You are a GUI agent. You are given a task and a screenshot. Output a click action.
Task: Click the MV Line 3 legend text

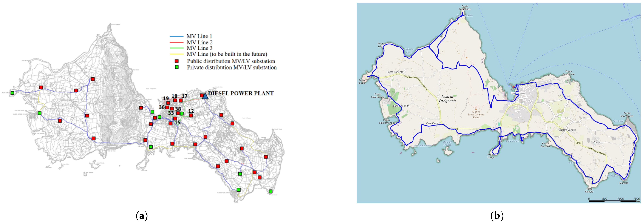(x=199, y=48)
